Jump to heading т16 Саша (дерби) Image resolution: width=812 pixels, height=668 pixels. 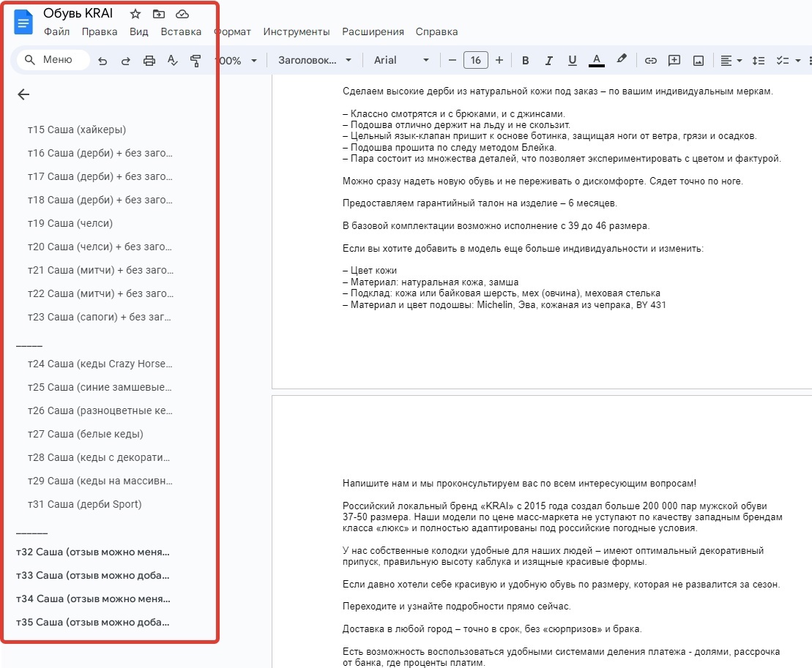(100, 153)
